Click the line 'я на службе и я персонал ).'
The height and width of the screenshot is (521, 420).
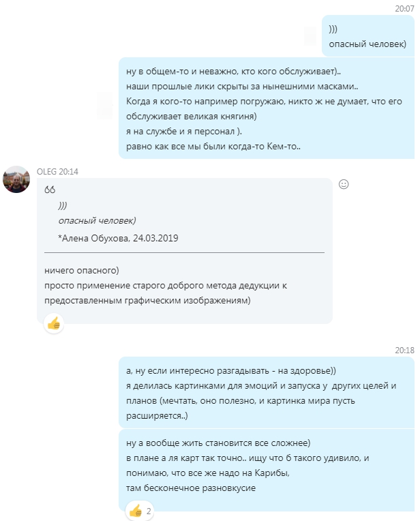184,132
